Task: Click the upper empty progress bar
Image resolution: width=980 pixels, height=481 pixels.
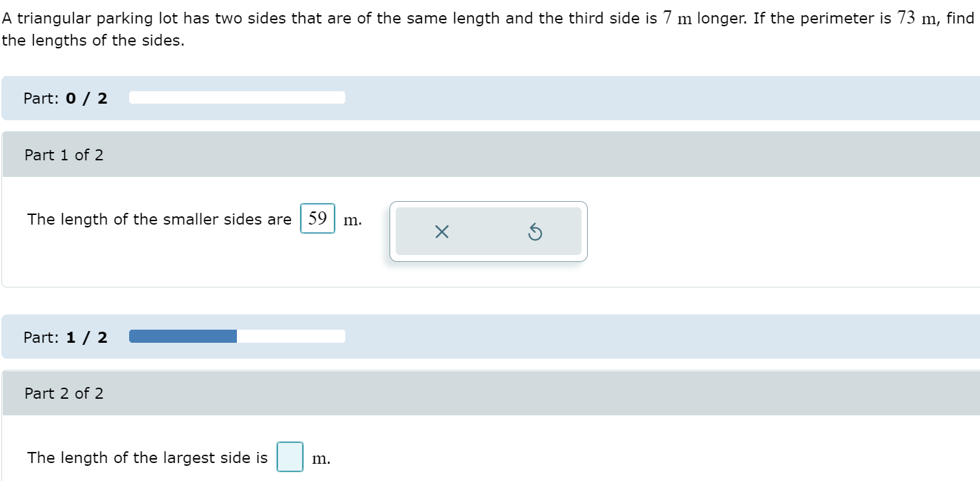Action: (x=236, y=97)
